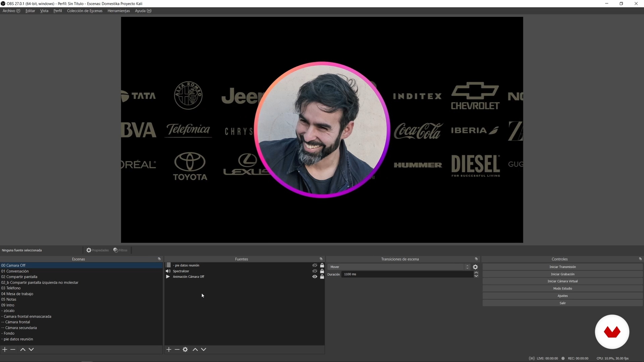Show the pie datos reunión source
This screenshot has width=644, height=362.
pyautogui.click(x=315, y=265)
